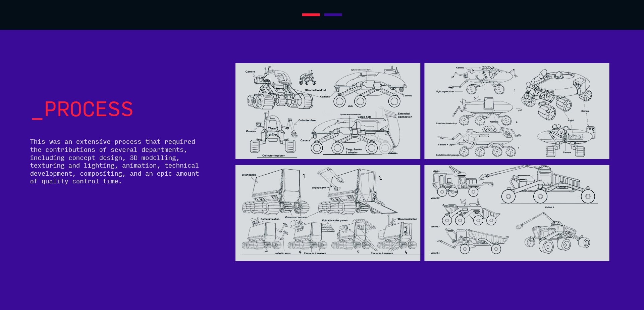Open the Collector/explorer rover sketch thumbnail
The width and height of the screenshot is (644, 310).
(328, 111)
